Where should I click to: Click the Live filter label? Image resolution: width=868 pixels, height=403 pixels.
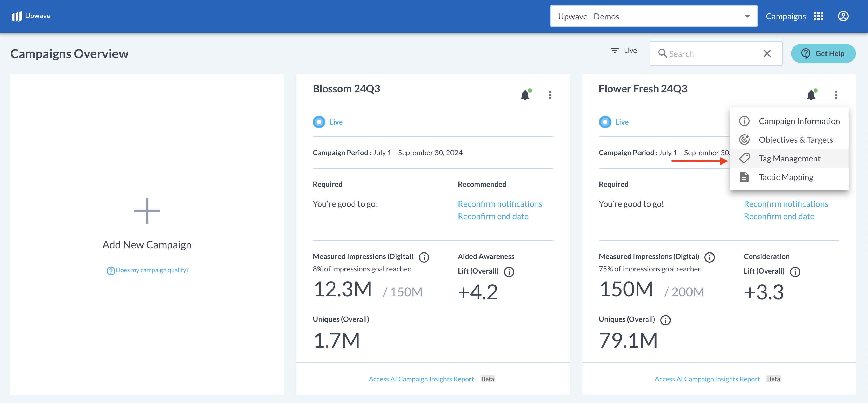pyautogui.click(x=630, y=51)
